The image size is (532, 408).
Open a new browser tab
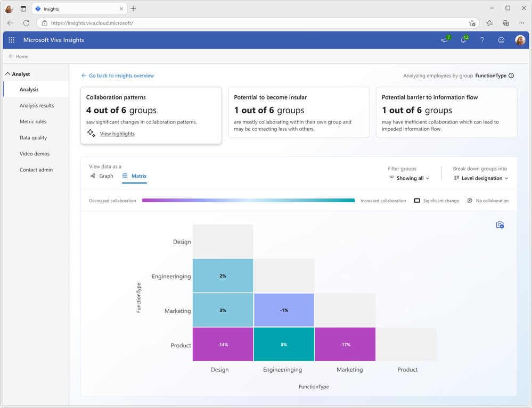[133, 9]
